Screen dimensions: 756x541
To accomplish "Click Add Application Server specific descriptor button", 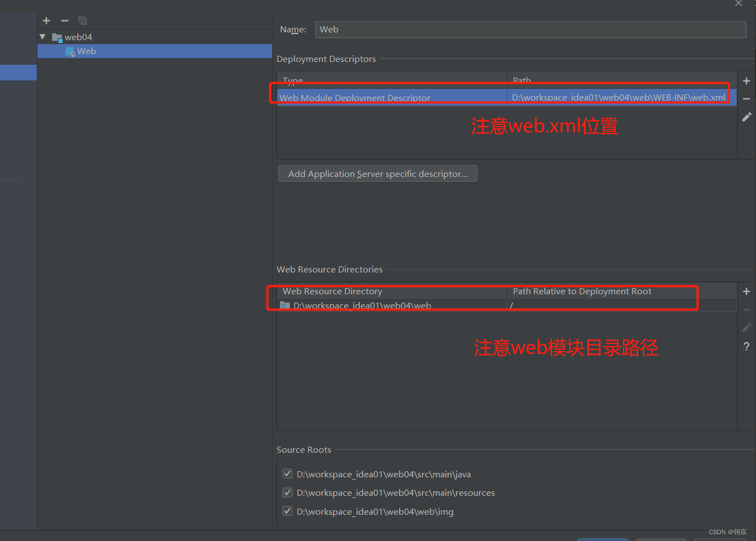I will (378, 174).
